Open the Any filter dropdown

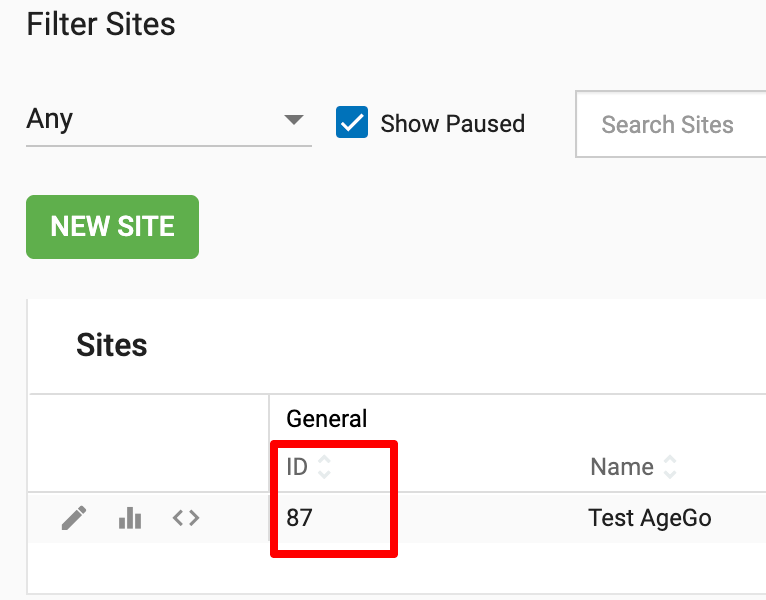click(150, 120)
